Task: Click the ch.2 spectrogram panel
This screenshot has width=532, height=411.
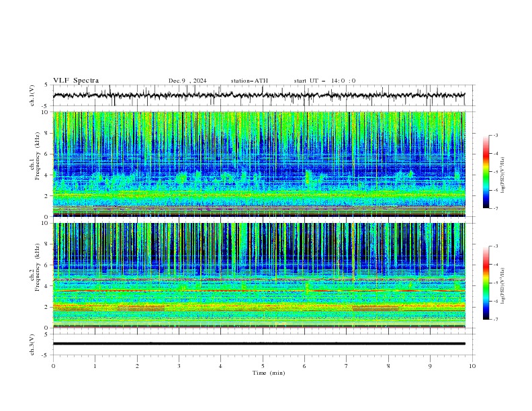Action: click(x=259, y=275)
